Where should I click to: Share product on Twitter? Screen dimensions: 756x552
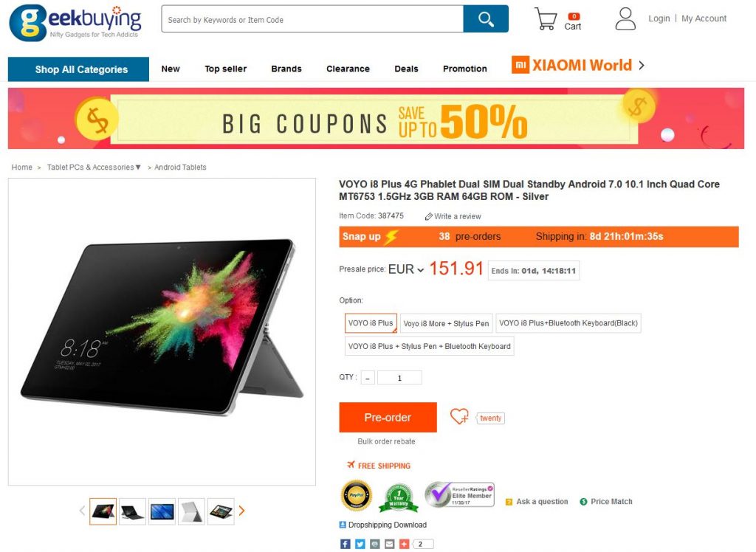[x=360, y=544]
